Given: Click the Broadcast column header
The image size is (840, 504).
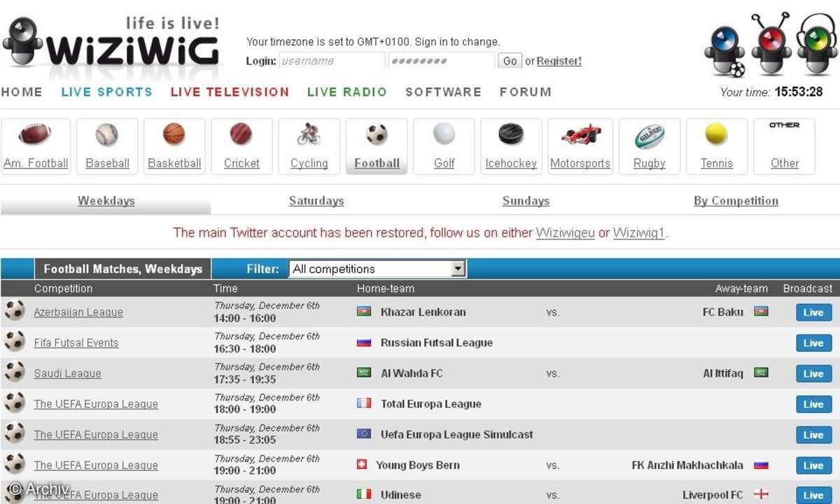Looking at the screenshot, I should 808,288.
